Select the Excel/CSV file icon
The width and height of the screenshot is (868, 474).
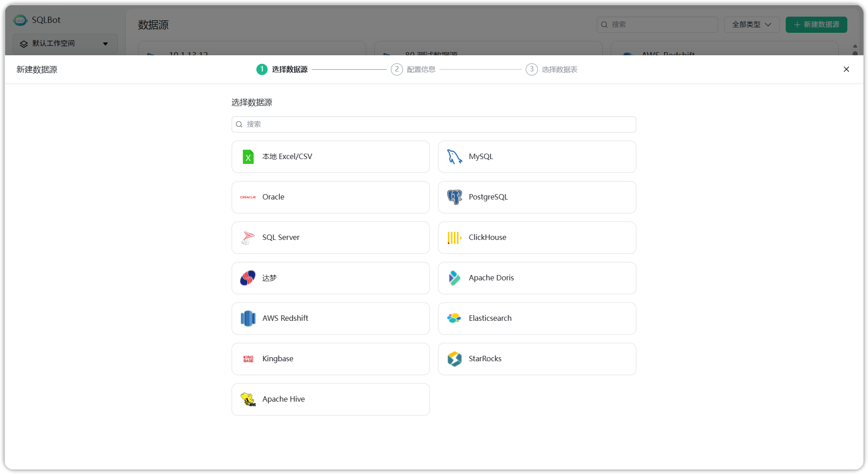click(248, 157)
